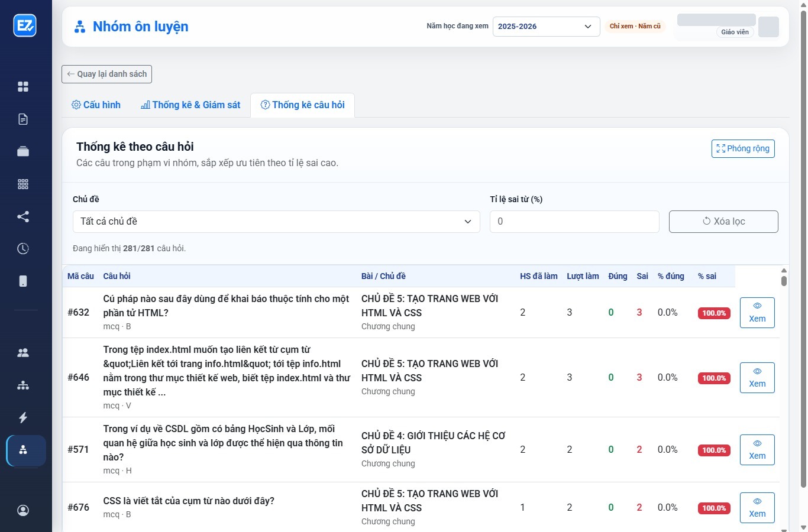Click the 'Lượt làm' column header
808x532 pixels.
583,276
